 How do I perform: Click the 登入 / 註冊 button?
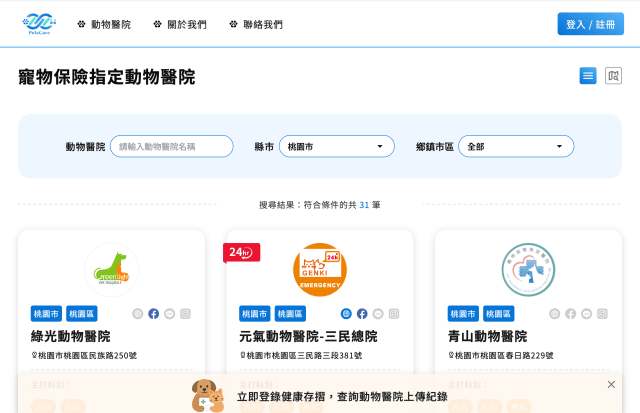(x=590, y=24)
